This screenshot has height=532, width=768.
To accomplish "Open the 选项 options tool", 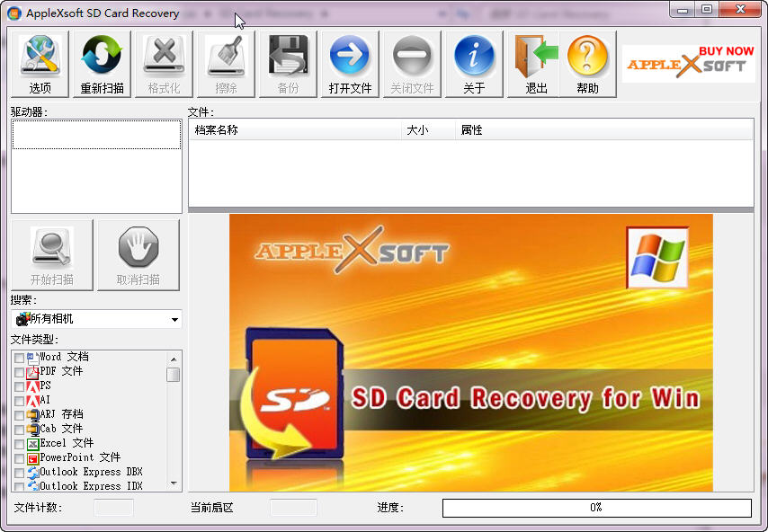I will [40, 64].
